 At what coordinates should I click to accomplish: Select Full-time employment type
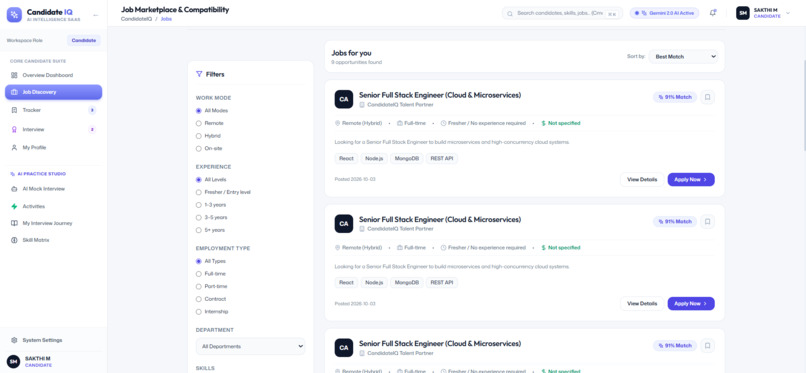198,274
